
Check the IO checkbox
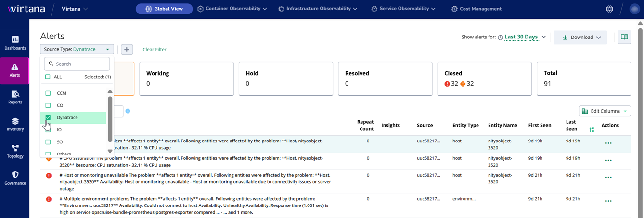[48, 130]
